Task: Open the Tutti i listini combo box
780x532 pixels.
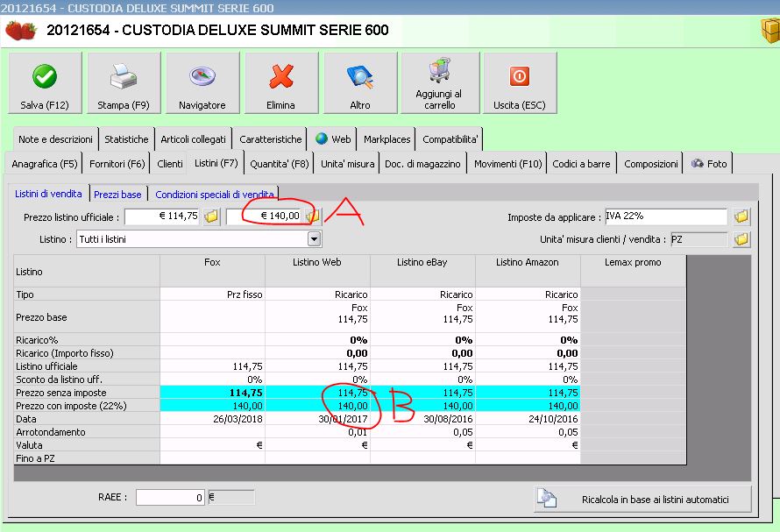Action: point(199,239)
